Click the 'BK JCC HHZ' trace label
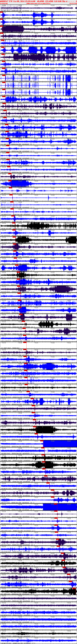The image size is (77, 644). coord(6,277)
